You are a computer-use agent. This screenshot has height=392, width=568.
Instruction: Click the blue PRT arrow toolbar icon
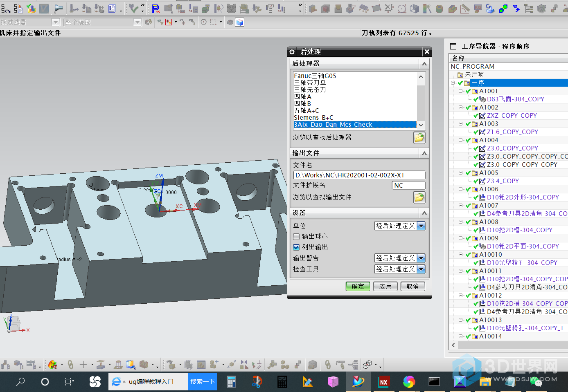516,8
